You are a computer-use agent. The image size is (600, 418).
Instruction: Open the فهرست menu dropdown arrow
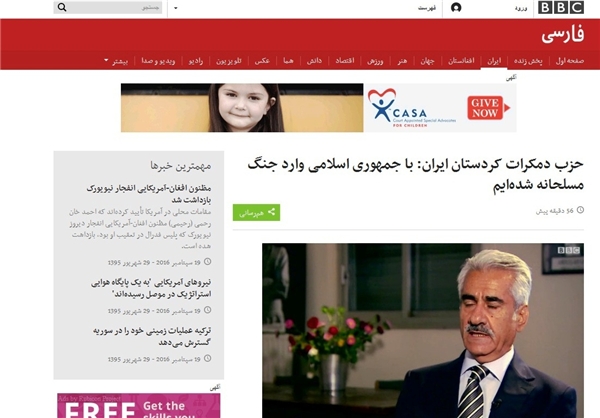click(177, 8)
